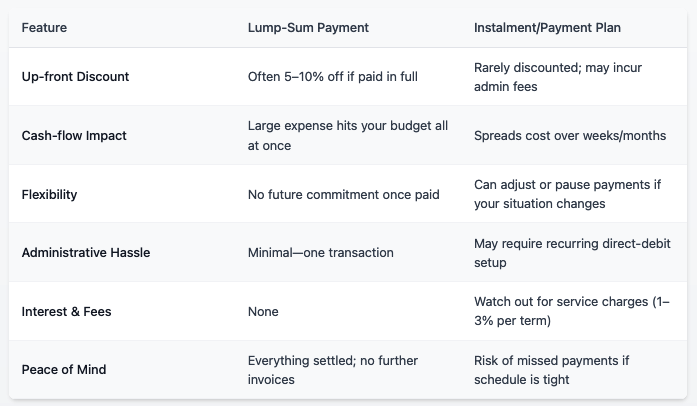Image resolution: width=697 pixels, height=406 pixels.
Task: Click the 'Can adjust or pause payments' cell
Action: (567, 194)
